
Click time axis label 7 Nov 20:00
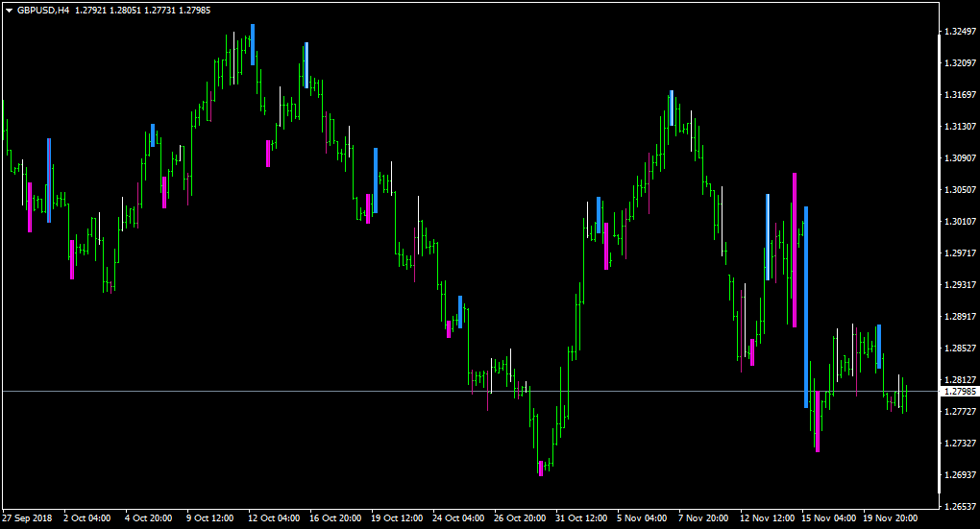[703, 518]
